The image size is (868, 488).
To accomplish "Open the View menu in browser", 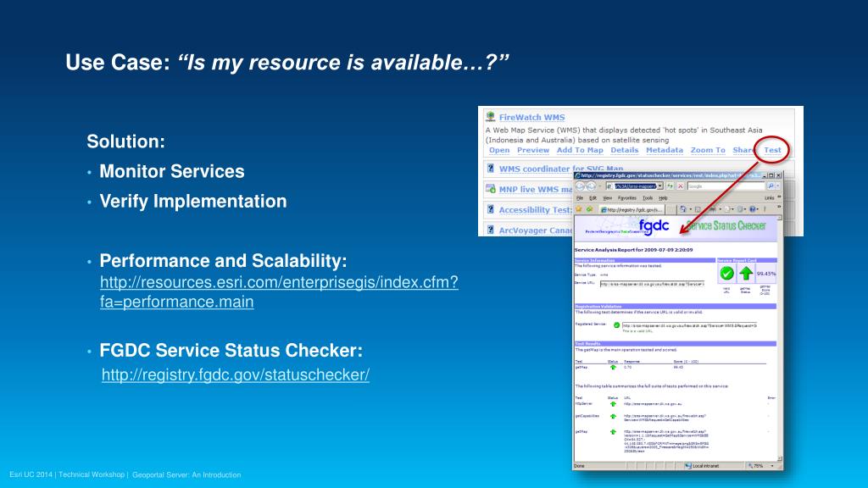I will [607, 198].
